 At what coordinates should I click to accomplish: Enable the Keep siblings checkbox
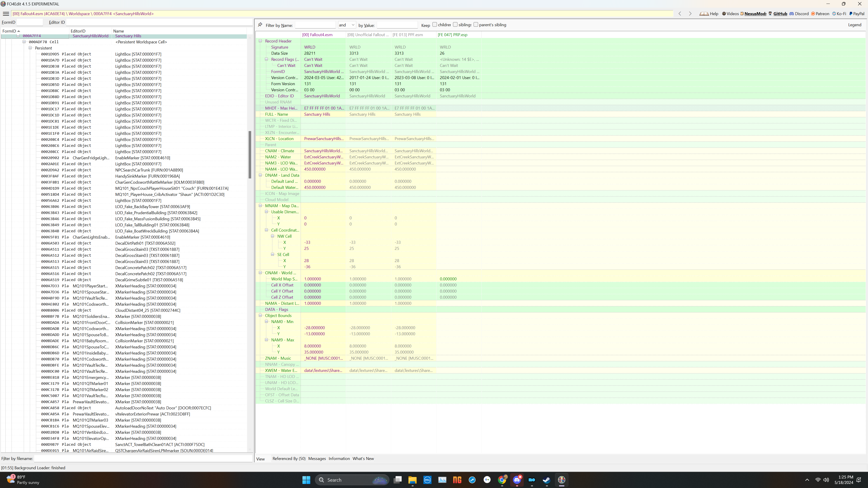click(x=455, y=25)
